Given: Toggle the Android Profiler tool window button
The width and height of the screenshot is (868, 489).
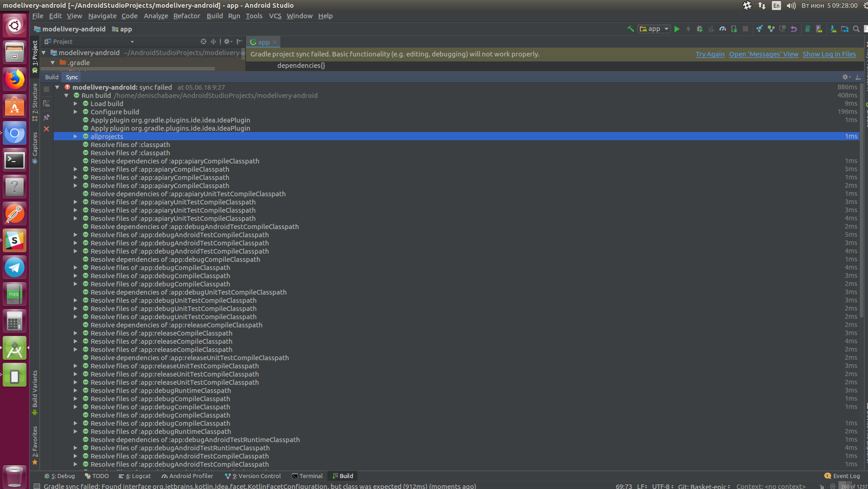Looking at the screenshot, I should coord(187,476).
